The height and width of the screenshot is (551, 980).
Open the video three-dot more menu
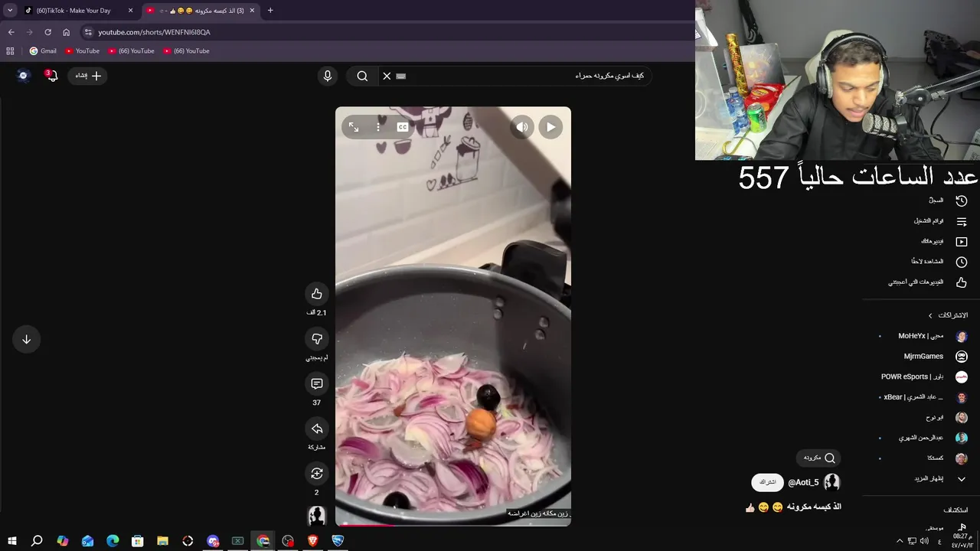click(x=378, y=127)
